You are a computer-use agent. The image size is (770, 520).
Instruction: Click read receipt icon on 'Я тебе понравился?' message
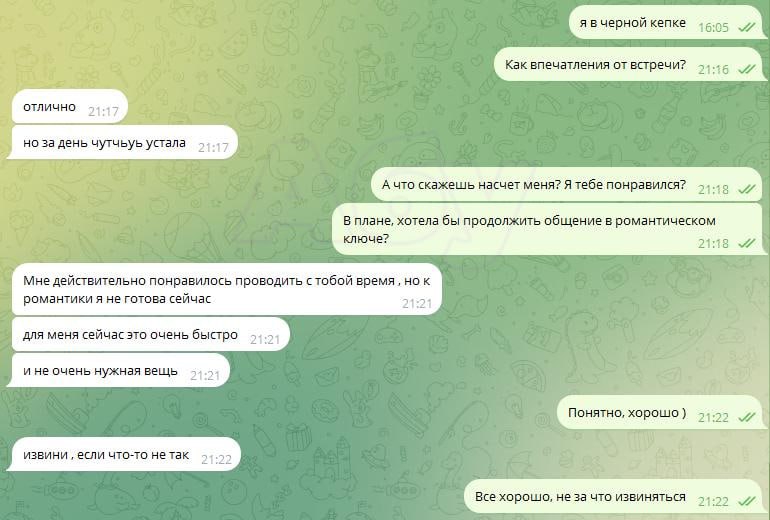[x=746, y=190]
